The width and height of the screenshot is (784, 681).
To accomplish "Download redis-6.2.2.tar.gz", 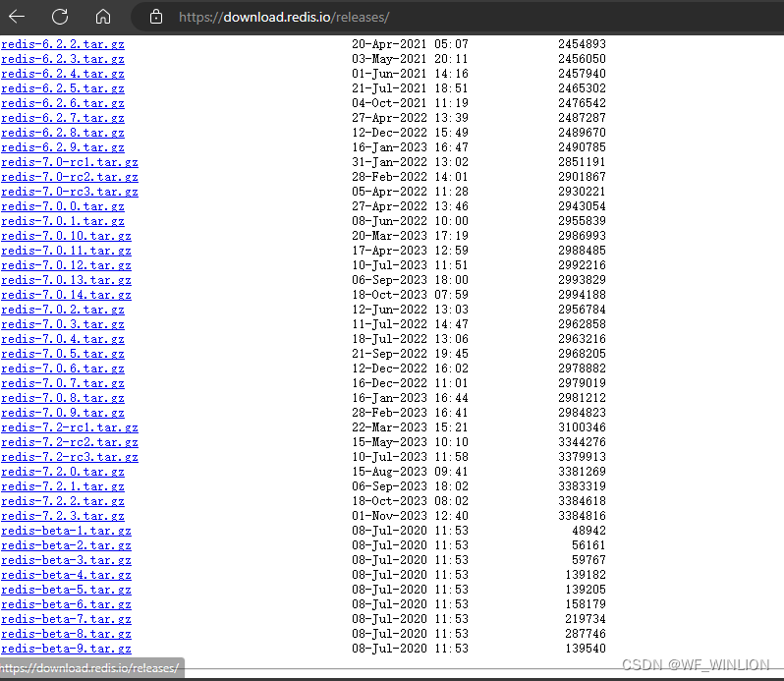I will click(63, 44).
